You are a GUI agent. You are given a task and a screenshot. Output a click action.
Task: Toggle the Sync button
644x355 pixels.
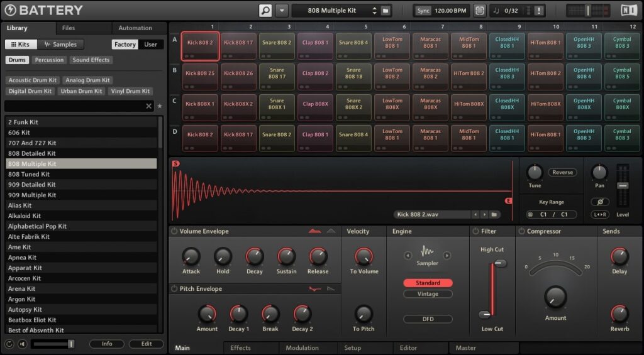pos(423,11)
